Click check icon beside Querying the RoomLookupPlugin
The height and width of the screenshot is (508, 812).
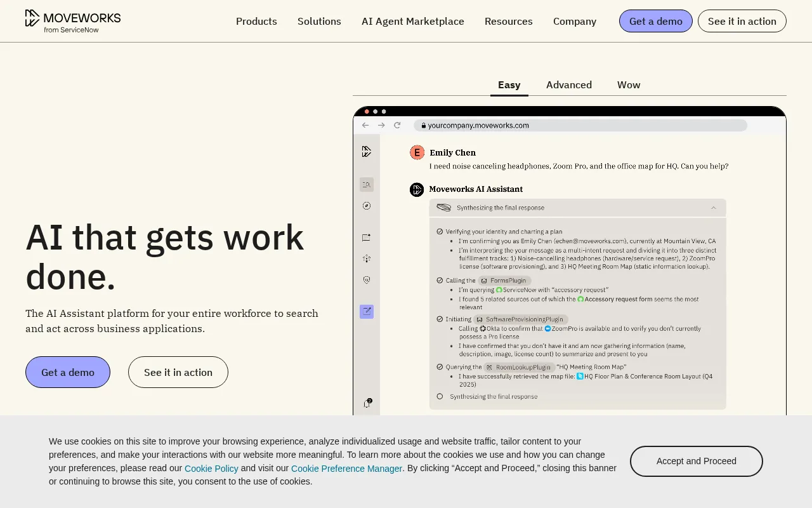point(440,366)
